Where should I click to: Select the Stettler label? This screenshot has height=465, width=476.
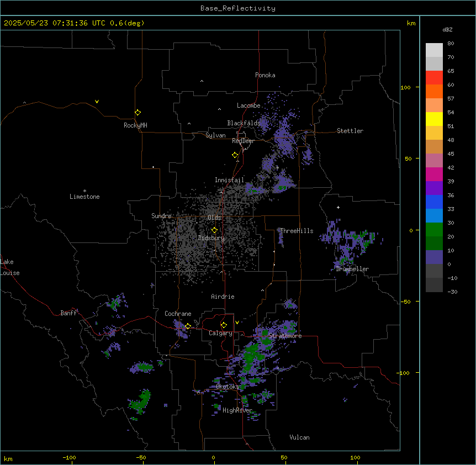[350, 131]
